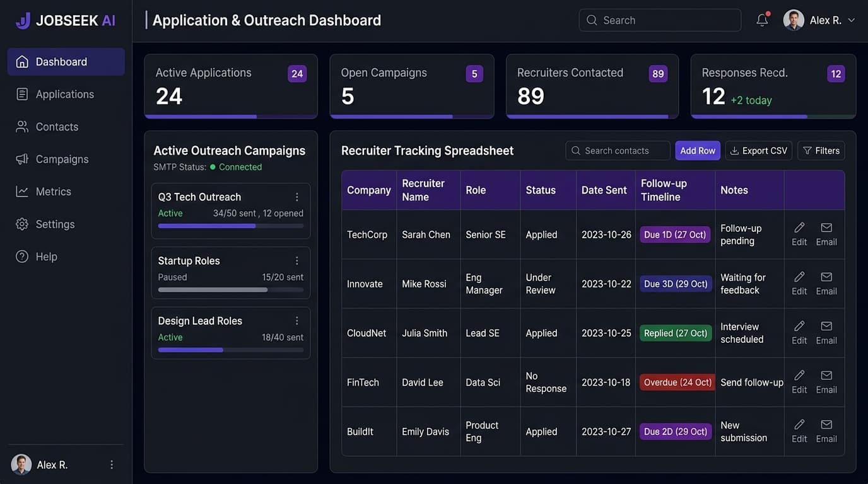Click the Design Lead Roles progress bar
This screenshot has width=868, height=484.
[x=231, y=350]
